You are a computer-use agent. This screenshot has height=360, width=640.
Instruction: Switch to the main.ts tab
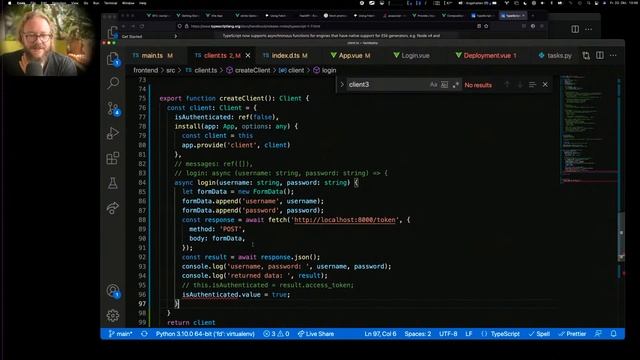pos(153,56)
